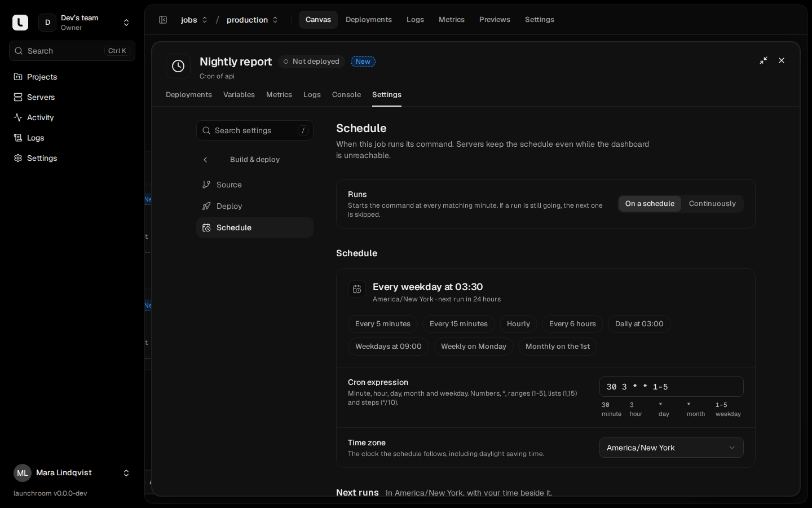
Task: Open the Console tab
Action: point(346,95)
